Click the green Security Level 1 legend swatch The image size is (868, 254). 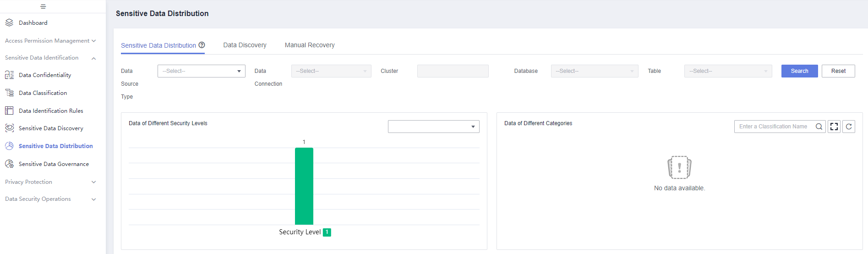click(x=327, y=232)
